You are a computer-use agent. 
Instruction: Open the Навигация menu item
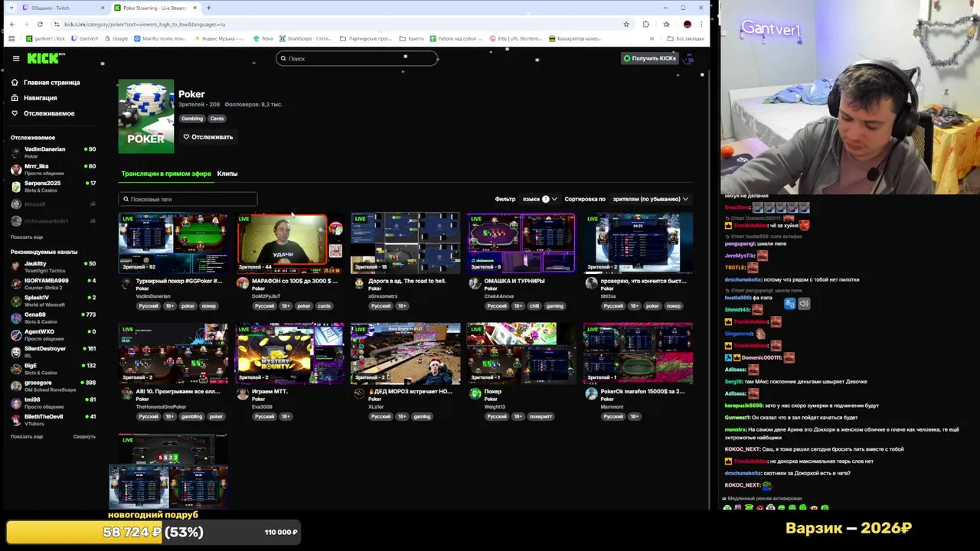[34, 97]
